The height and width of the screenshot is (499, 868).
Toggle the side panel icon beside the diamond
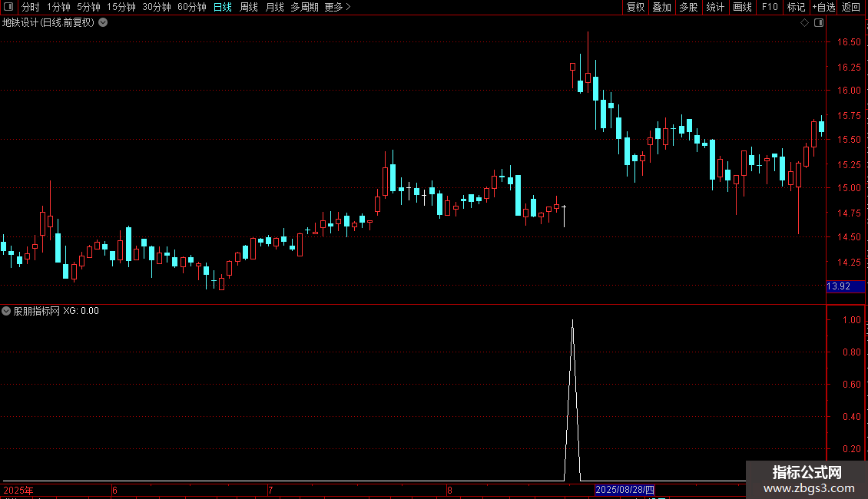point(819,23)
